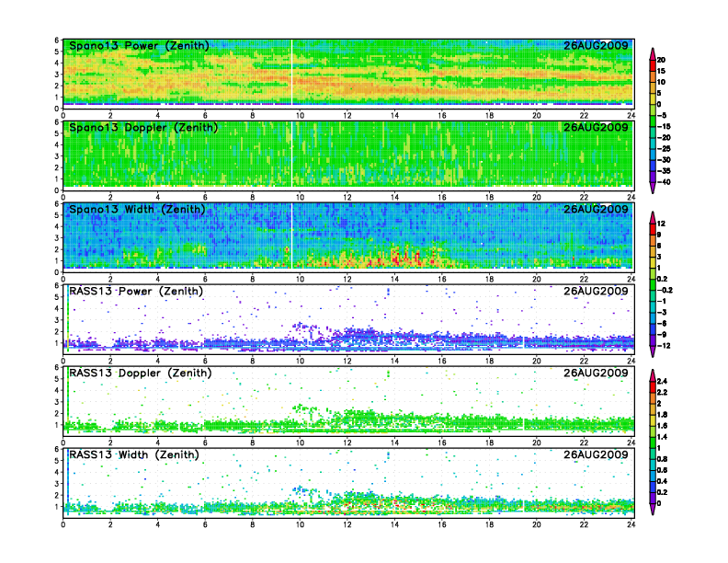Click height 3 tick label on Spano13 Width axis
Image resolution: width=728 pixels, height=563 pixels.
pyautogui.click(x=57, y=238)
